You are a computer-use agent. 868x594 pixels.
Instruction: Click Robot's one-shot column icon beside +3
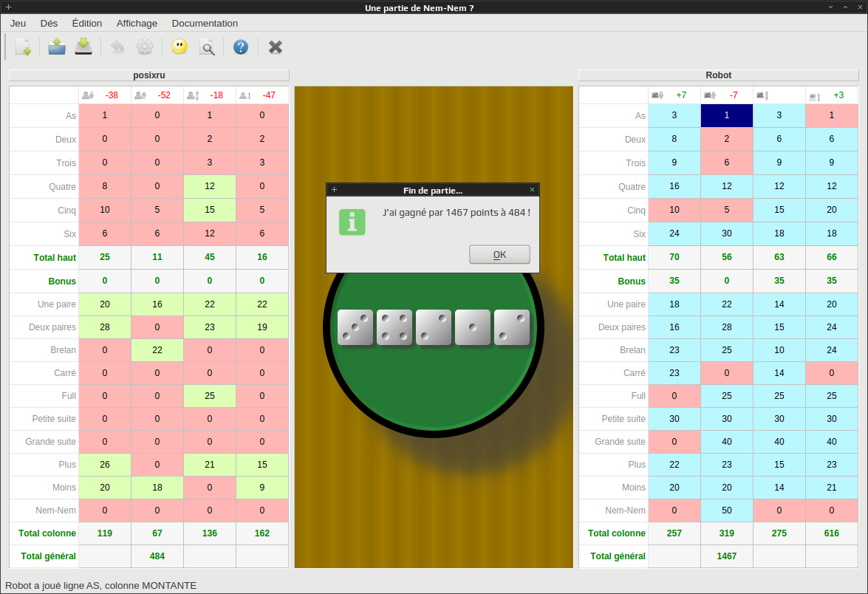click(815, 96)
